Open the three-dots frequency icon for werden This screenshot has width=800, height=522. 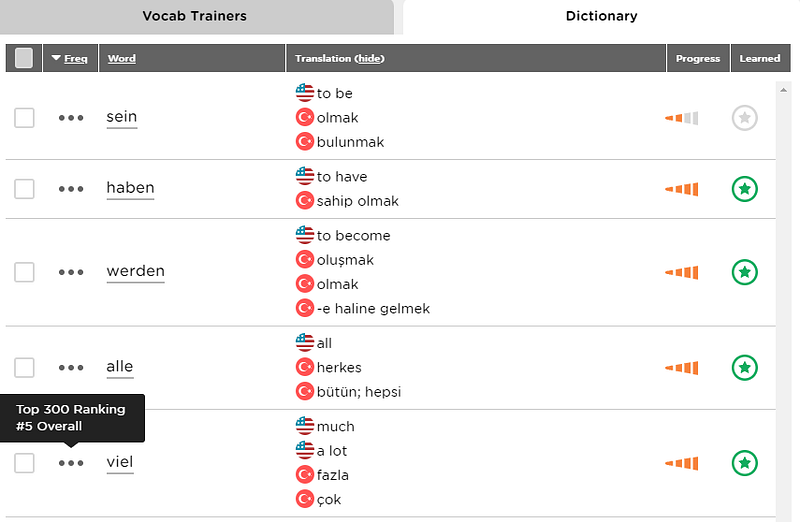pos(71,272)
